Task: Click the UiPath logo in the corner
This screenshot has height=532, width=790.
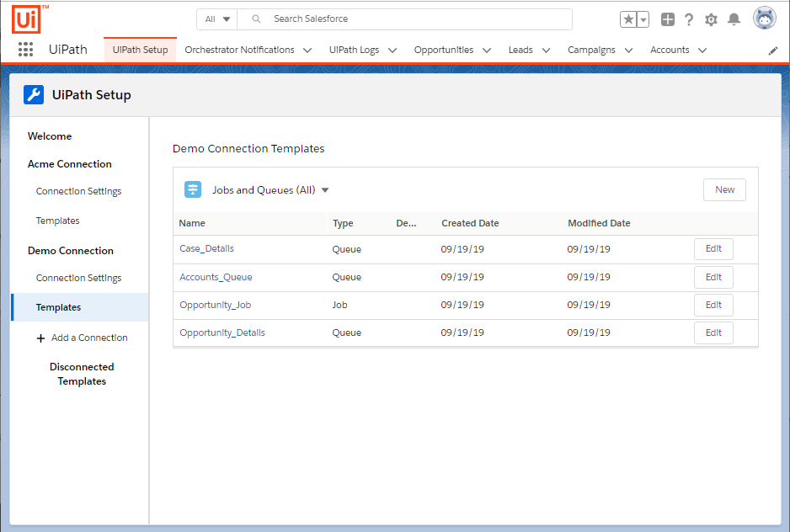Action: point(24,19)
